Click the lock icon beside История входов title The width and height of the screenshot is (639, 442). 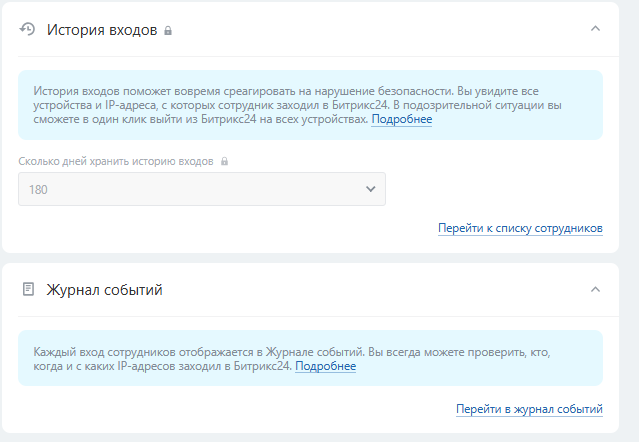point(168,31)
